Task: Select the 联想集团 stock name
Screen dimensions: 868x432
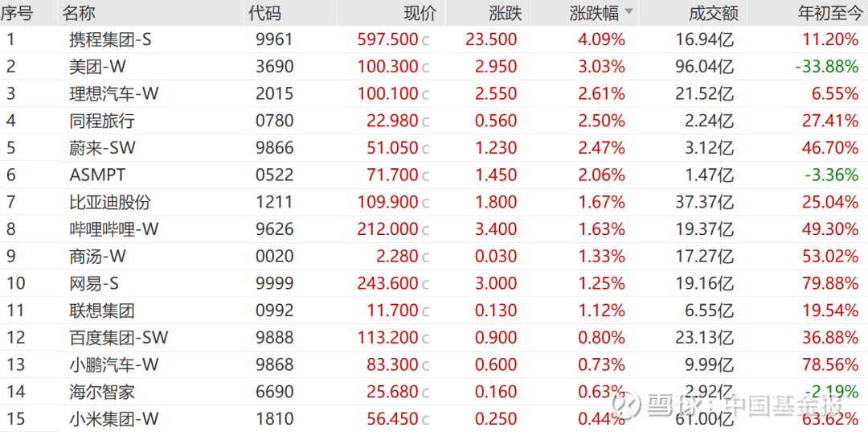Action: click(x=102, y=311)
